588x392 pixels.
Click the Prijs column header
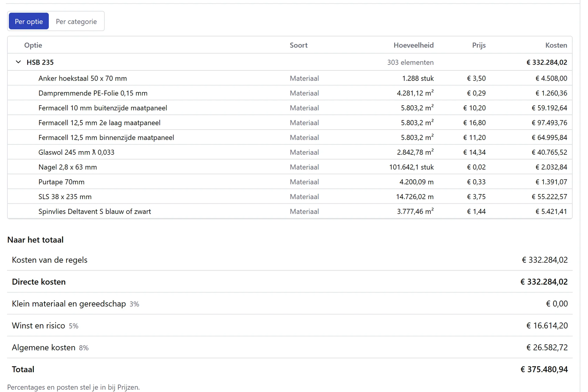click(479, 45)
